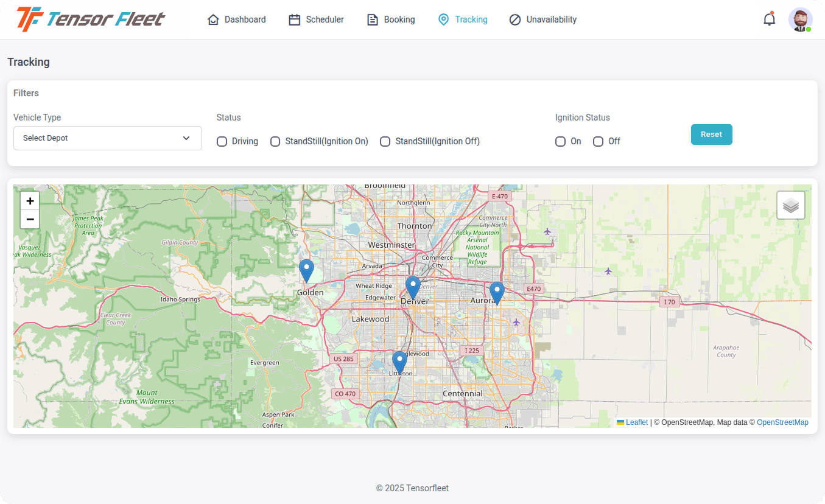Go to the Scheduler tab

(316, 19)
